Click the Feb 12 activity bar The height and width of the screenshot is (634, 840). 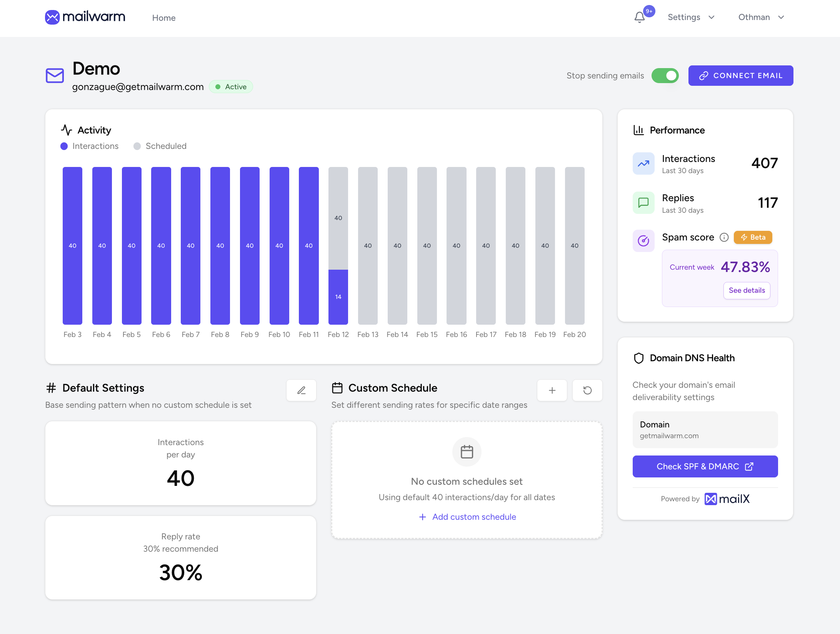(338, 246)
